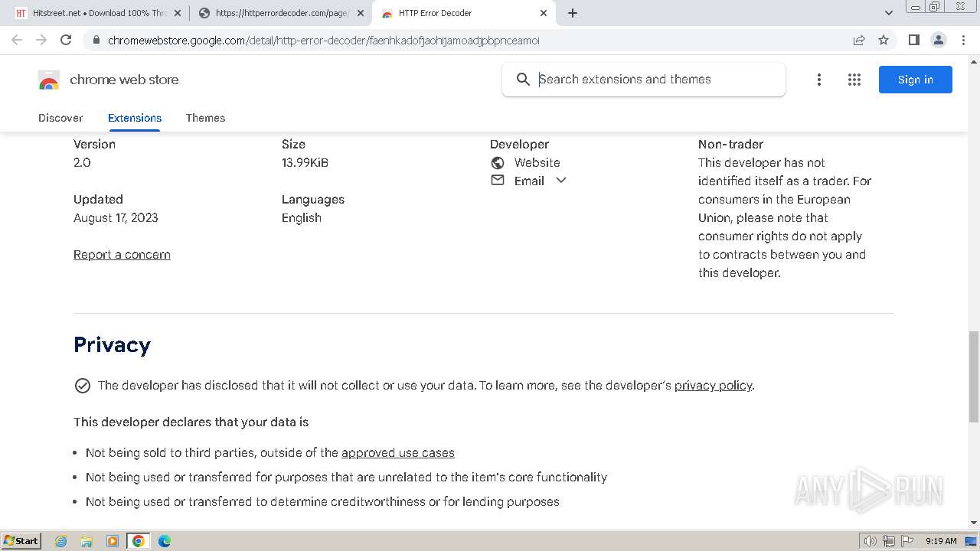Click the 9:19 AM system clock
The width and height of the screenshot is (980, 551).
pyautogui.click(x=941, y=541)
